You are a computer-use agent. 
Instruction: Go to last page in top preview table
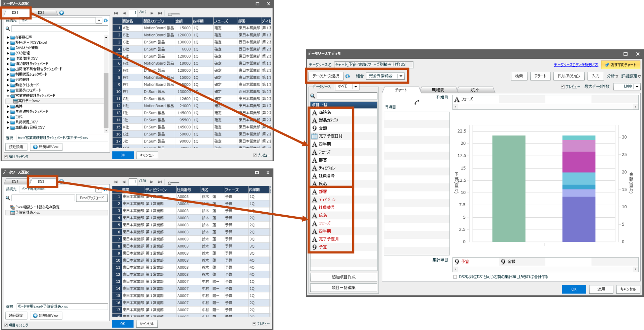[x=160, y=13]
